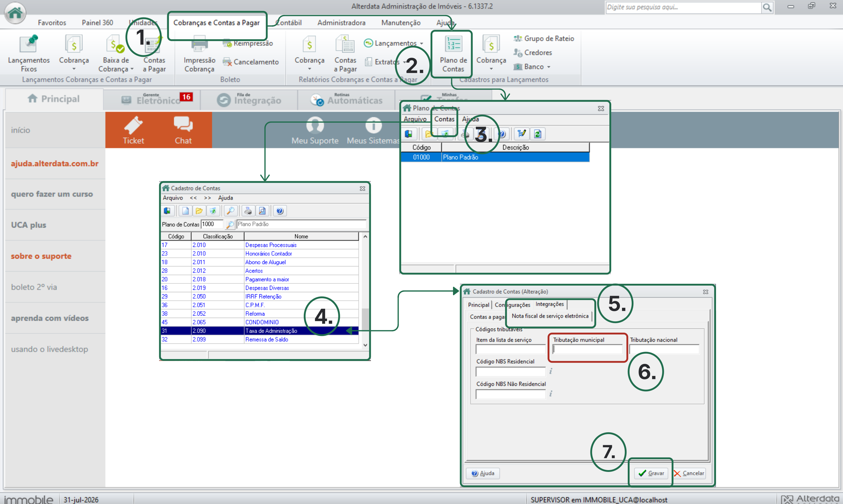Click scrollbar down arrow in Cadastro de Contas list
843x504 pixels.
[x=365, y=345]
